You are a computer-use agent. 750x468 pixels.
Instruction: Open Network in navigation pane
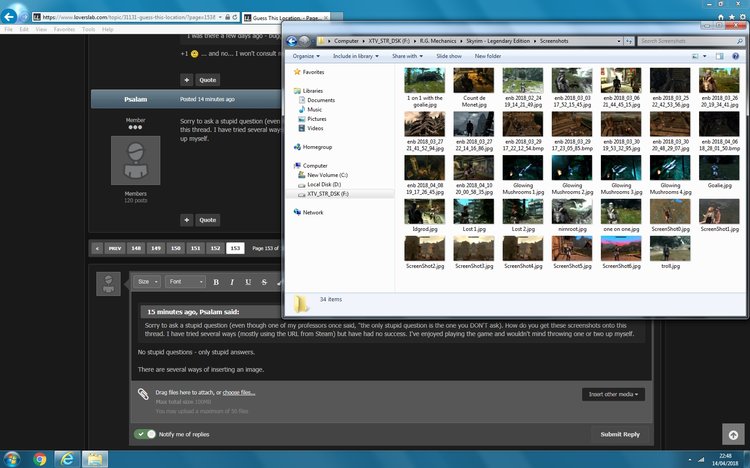tap(313, 212)
